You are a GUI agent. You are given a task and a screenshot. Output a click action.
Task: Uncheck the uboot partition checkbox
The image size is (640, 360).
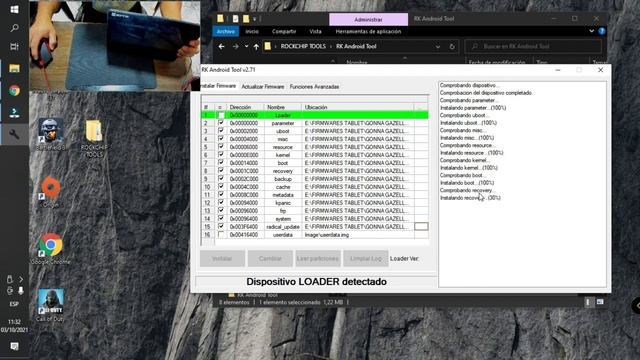coord(221,131)
